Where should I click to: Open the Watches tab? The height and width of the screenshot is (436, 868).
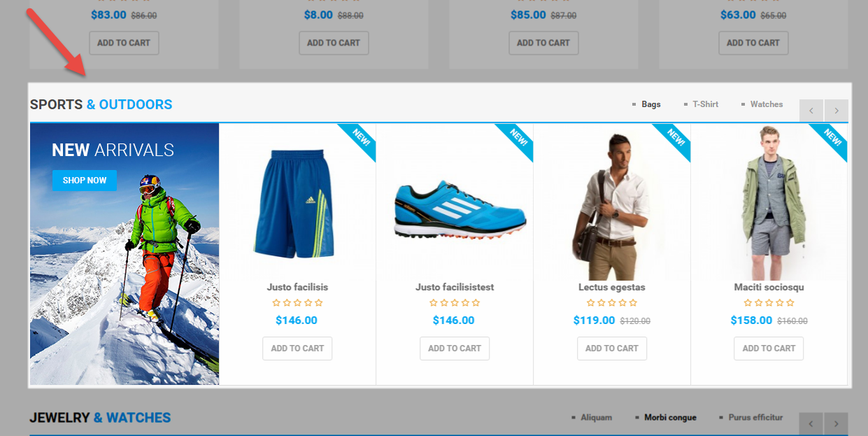point(767,104)
